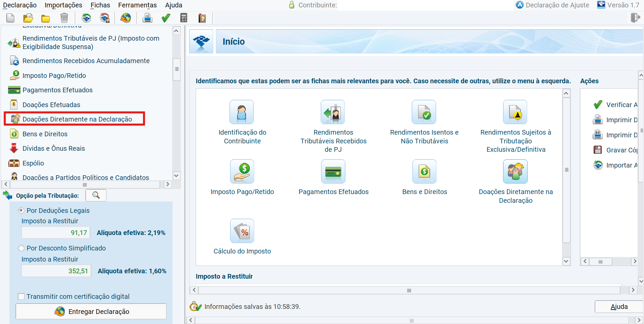
Task: Open the Importações menu
Action: [63, 5]
